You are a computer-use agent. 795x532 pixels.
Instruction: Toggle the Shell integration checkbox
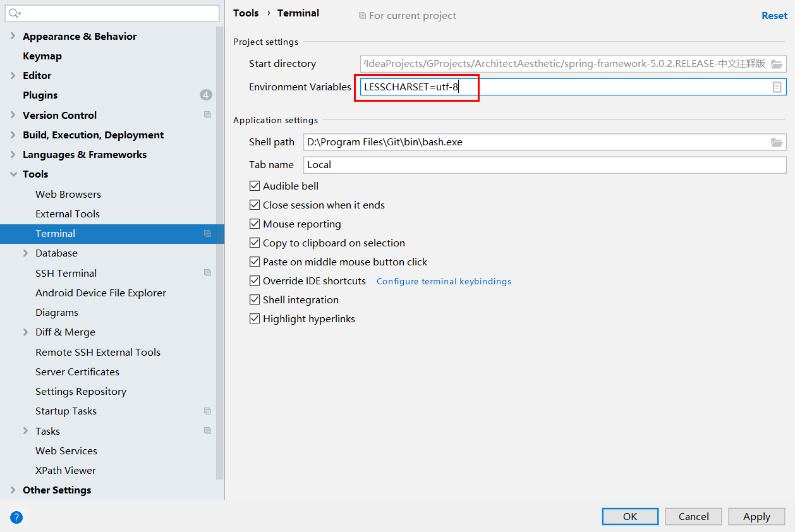click(x=255, y=299)
